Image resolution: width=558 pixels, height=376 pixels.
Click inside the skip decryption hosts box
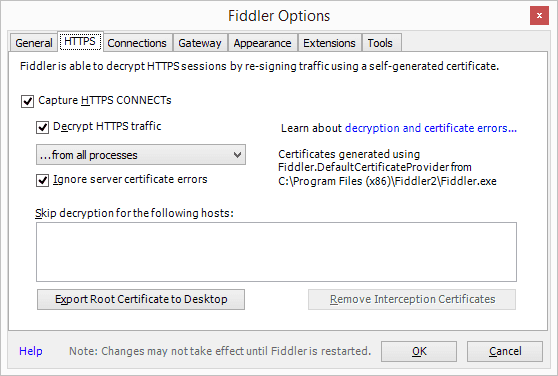276,252
